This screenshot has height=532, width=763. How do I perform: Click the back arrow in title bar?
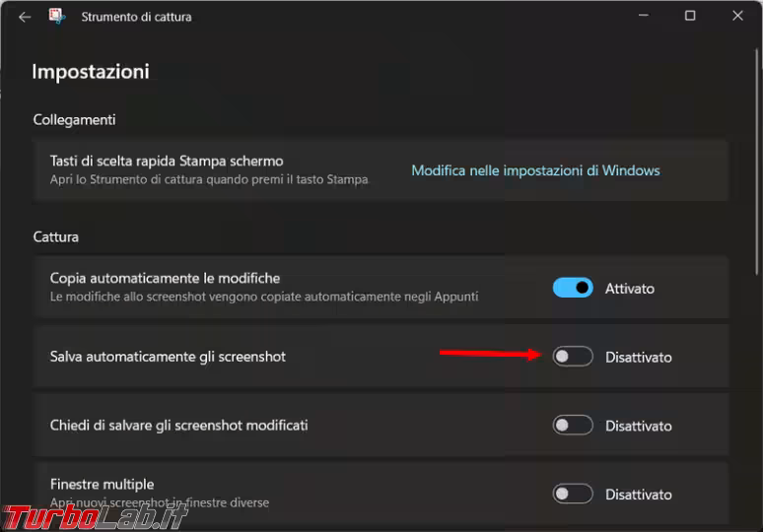(25, 17)
